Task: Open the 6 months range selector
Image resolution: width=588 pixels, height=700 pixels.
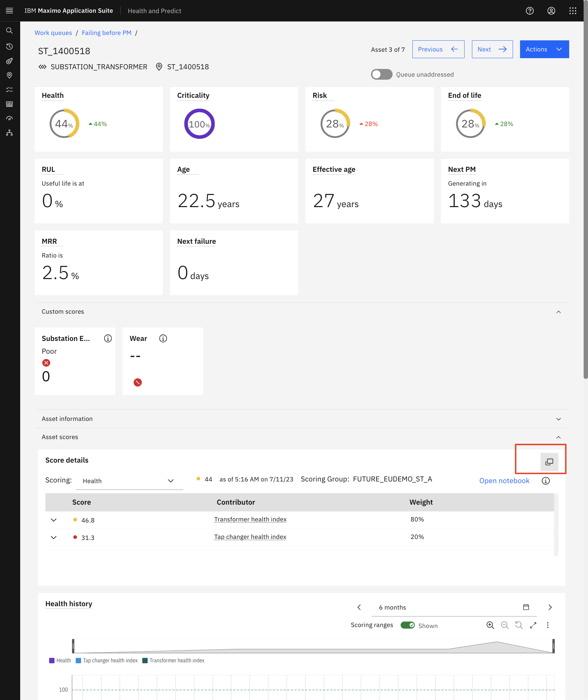Action: [454, 607]
